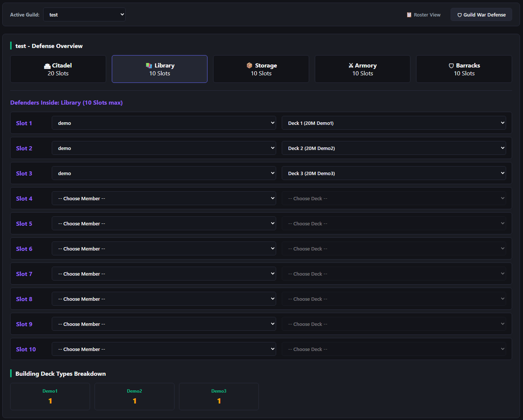Expand the Slot 8 Choose Member list
Screen dimensions: 523x420
tap(164, 299)
